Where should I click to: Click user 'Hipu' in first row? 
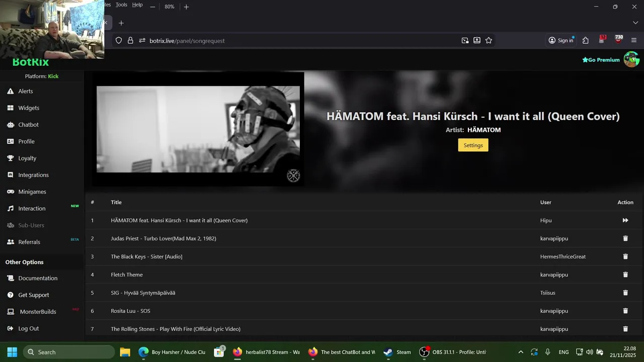pos(546,220)
